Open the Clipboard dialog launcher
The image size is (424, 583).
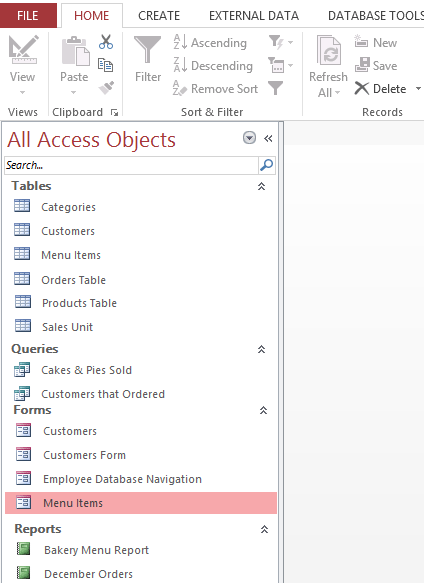click(114, 112)
